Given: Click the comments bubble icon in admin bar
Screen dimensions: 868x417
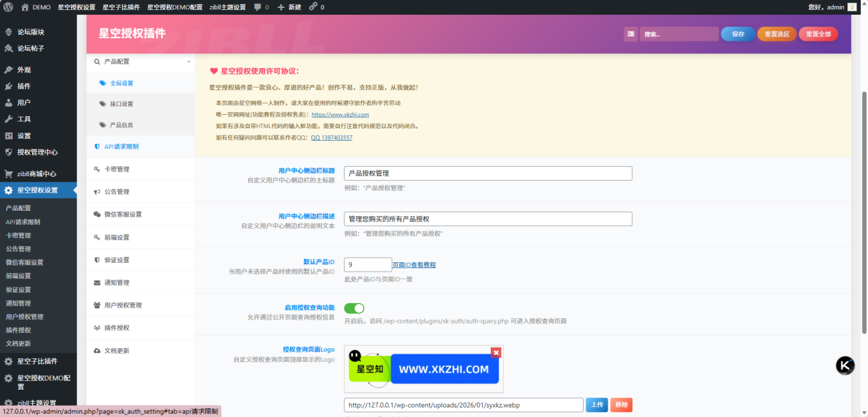Looking at the screenshot, I should (x=258, y=7).
